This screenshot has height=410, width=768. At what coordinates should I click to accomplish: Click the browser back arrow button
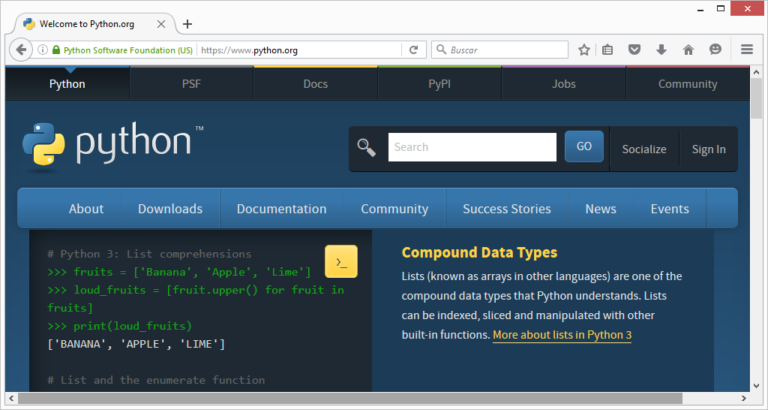(x=21, y=49)
